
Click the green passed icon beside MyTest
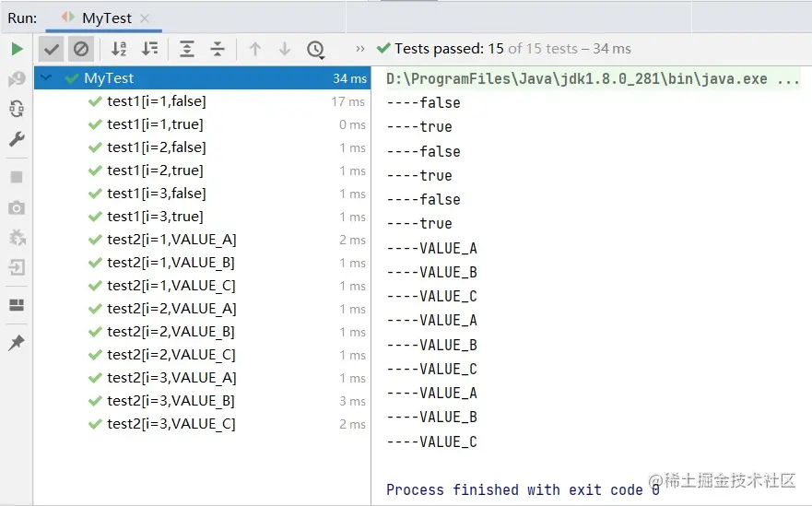pyautogui.click(x=72, y=78)
